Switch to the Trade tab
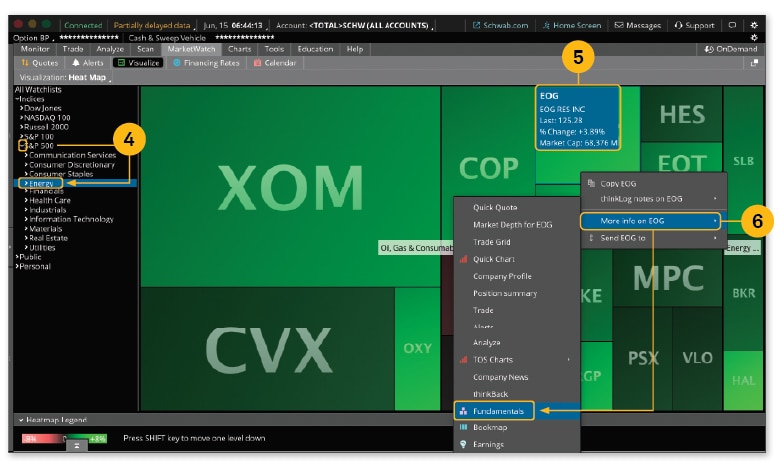 click(73, 49)
